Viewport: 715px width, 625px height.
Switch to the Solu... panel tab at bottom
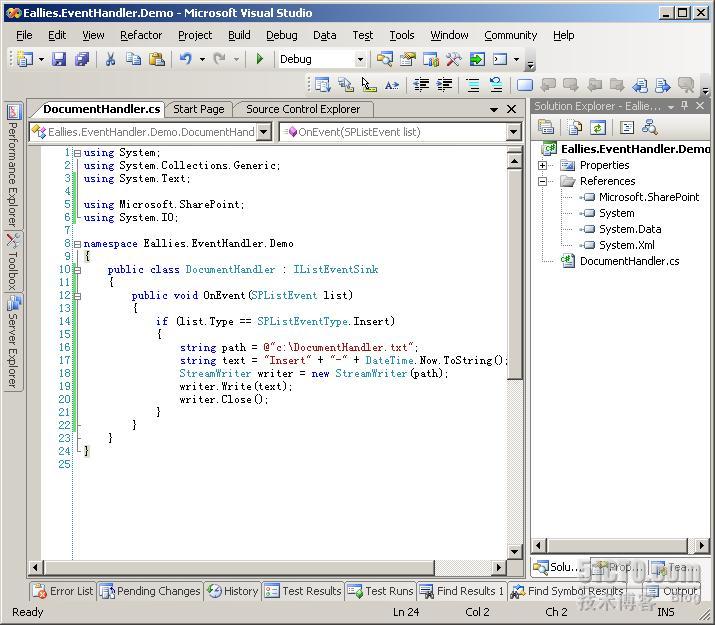560,567
